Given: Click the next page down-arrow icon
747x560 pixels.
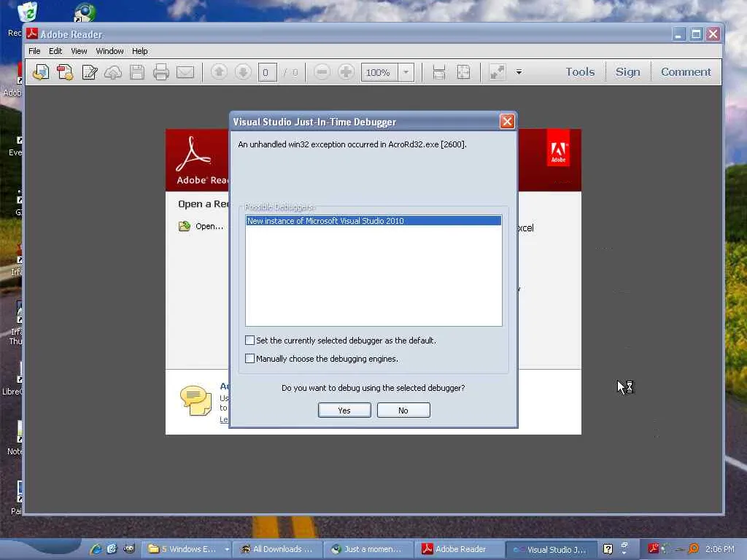Looking at the screenshot, I should [243, 72].
